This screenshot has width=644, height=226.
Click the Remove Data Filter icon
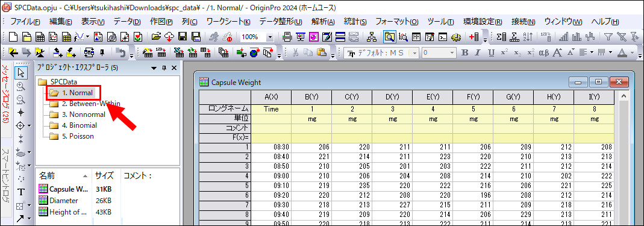click(622, 37)
